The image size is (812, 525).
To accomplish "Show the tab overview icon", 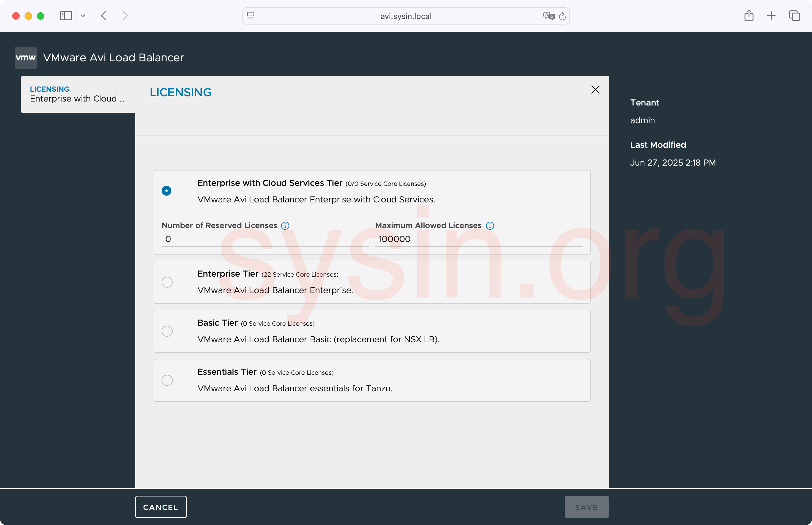I will [794, 16].
